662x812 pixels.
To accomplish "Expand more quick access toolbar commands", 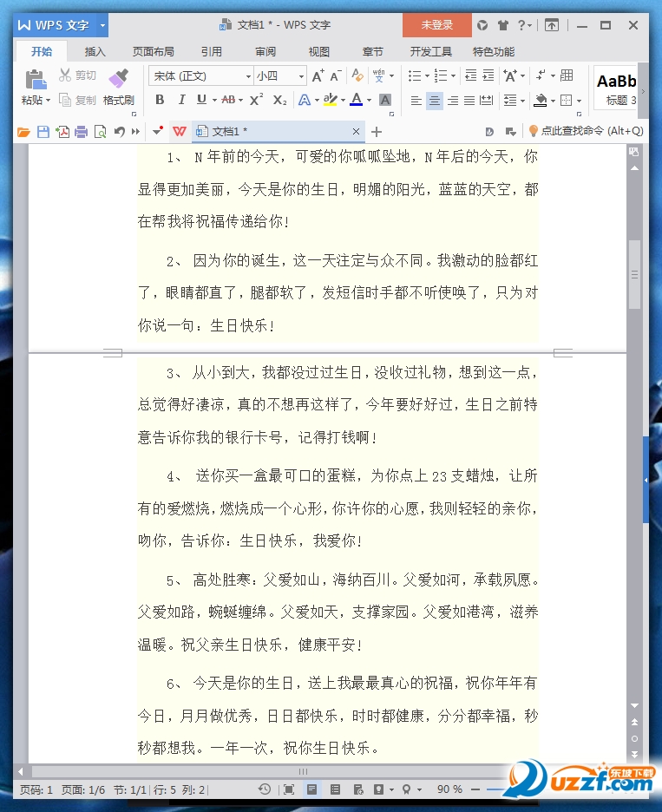I will pyautogui.click(x=135, y=132).
